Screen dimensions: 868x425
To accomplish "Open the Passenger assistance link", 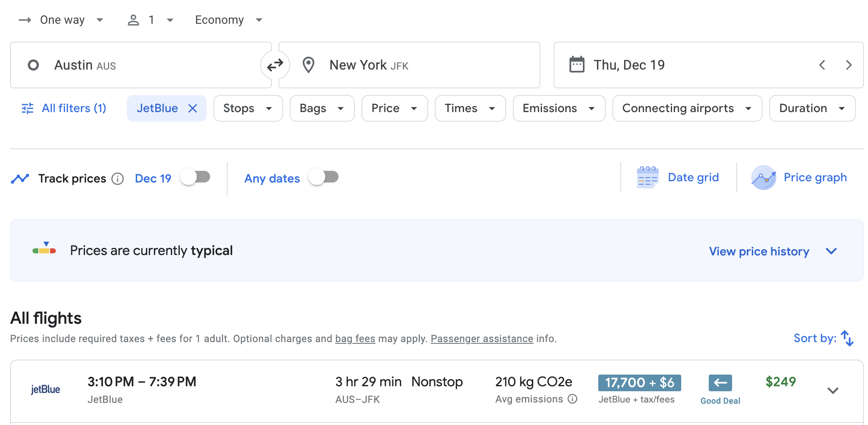I will 482,339.
